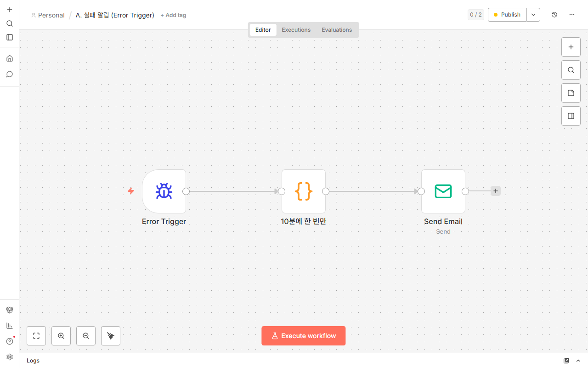Tidy up the workflow nodes
The height and width of the screenshot is (368, 588).
pos(111,336)
